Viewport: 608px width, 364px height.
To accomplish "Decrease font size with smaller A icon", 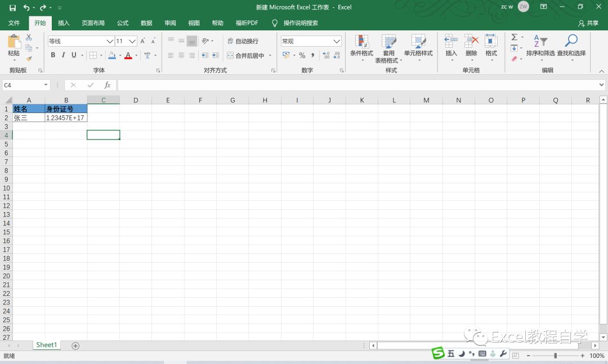I will (154, 41).
